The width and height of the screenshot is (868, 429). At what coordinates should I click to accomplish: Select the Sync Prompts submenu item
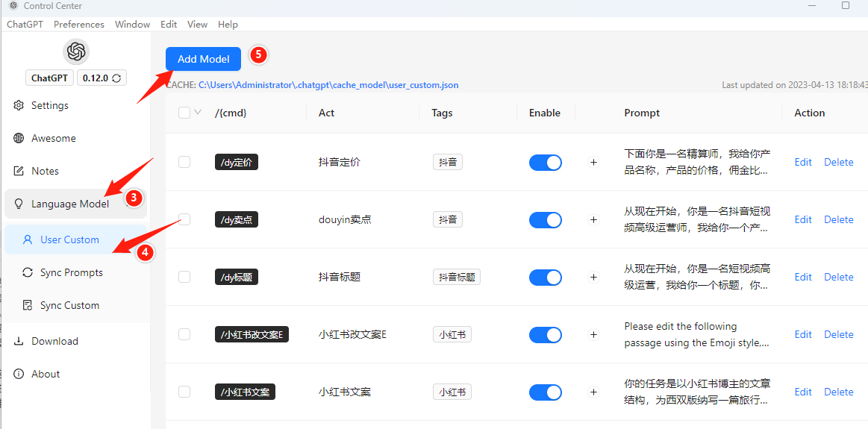(x=75, y=272)
